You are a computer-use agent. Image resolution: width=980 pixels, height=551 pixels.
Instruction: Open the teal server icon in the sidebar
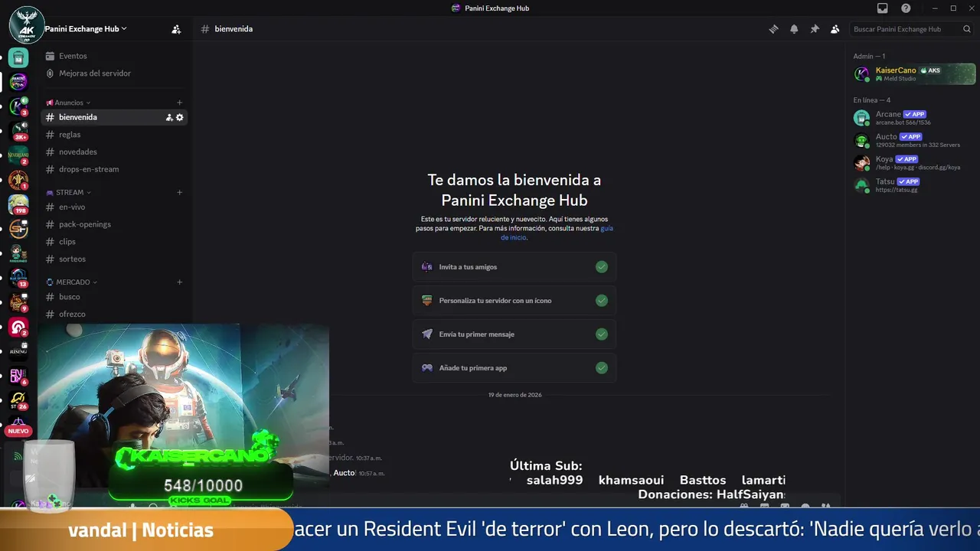[18, 57]
